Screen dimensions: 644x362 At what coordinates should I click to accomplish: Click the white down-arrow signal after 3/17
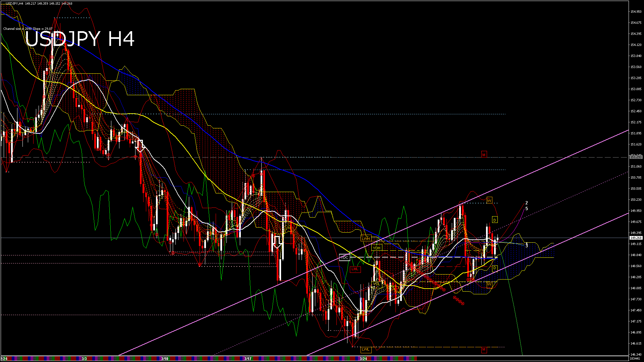click(277, 241)
